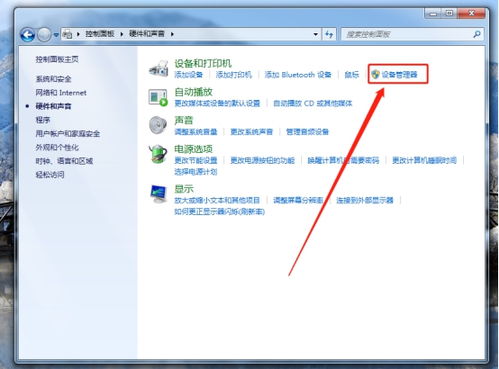The image size is (499, 369).
Task: Open 控制面板主页 in the sidebar
Action: pos(57,59)
